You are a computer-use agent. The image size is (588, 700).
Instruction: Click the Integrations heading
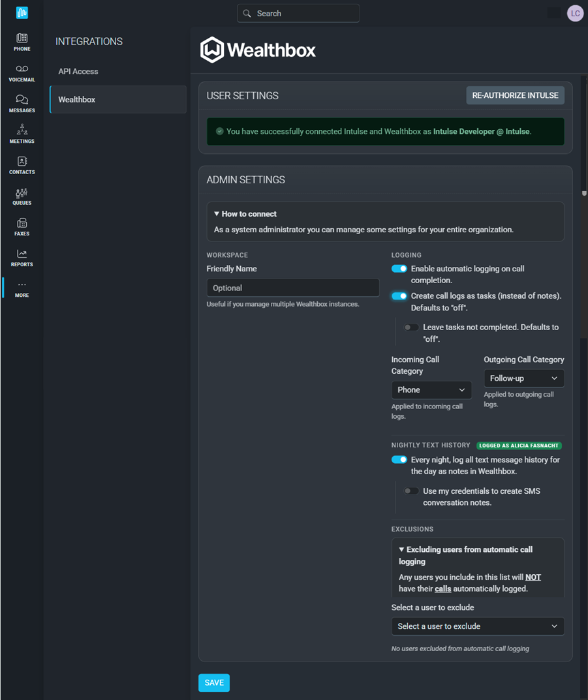tap(89, 42)
